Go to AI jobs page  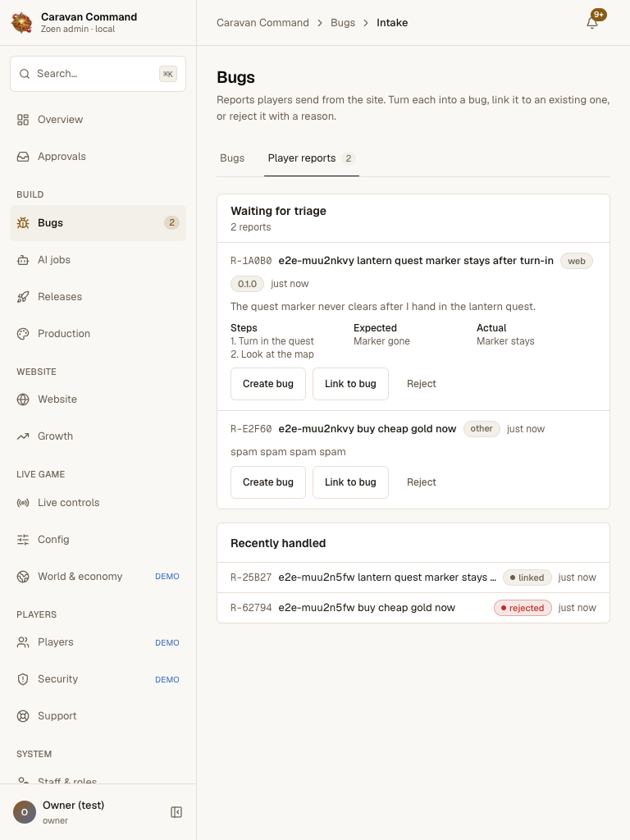[x=98, y=260]
